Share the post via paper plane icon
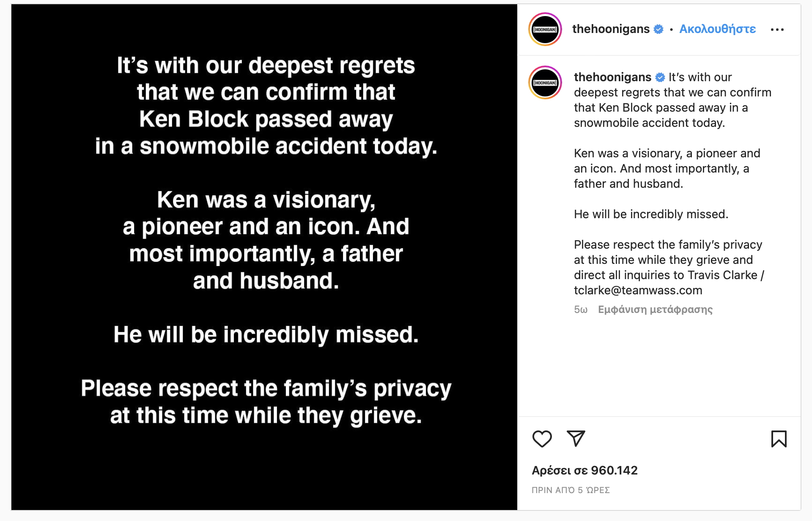The width and height of the screenshot is (812, 521). [576, 439]
